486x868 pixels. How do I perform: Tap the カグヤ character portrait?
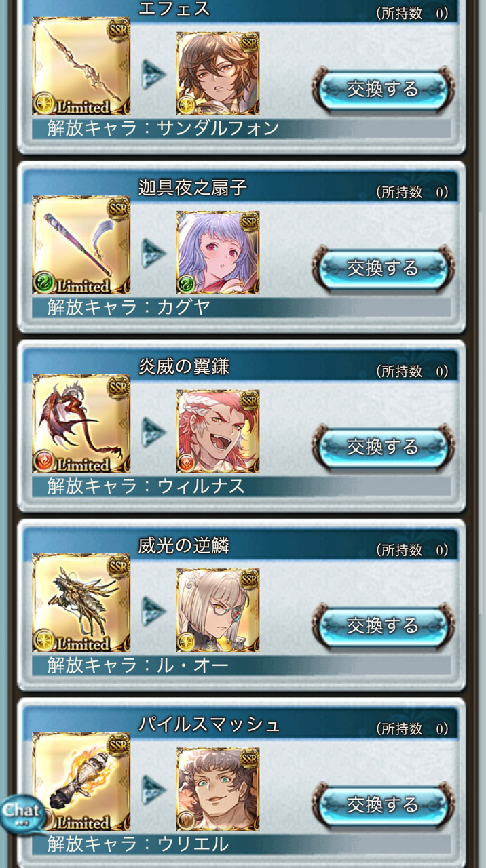[x=218, y=252]
